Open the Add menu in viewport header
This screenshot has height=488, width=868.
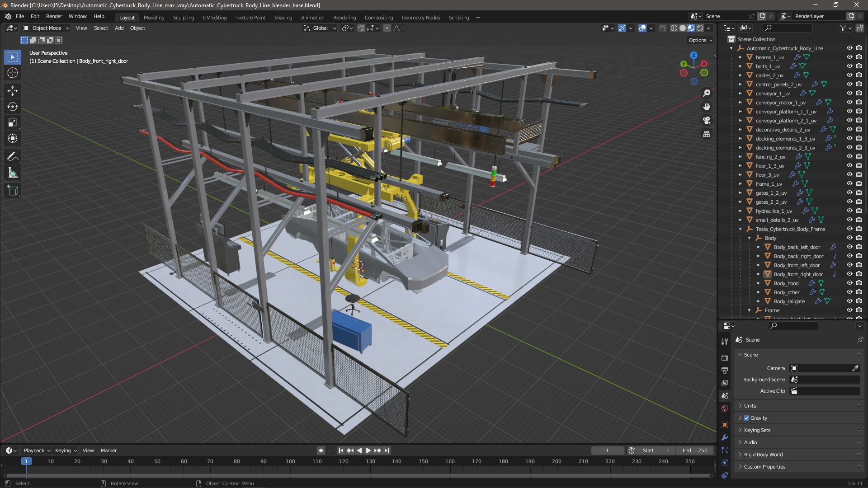pyautogui.click(x=119, y=28)
